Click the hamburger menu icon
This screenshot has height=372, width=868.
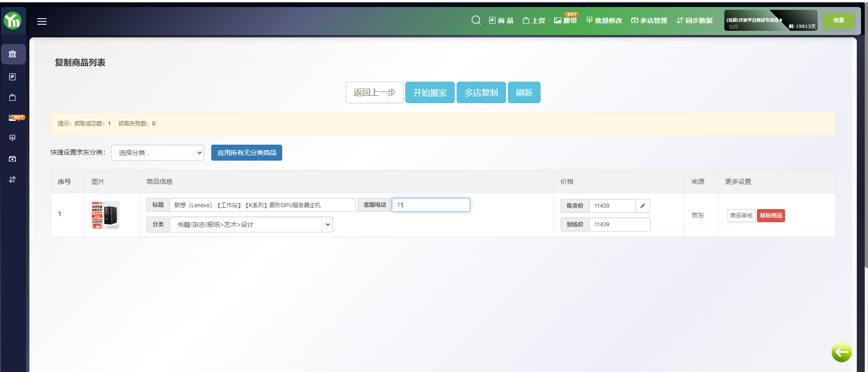pyautogui.click(x=42, y=21)
